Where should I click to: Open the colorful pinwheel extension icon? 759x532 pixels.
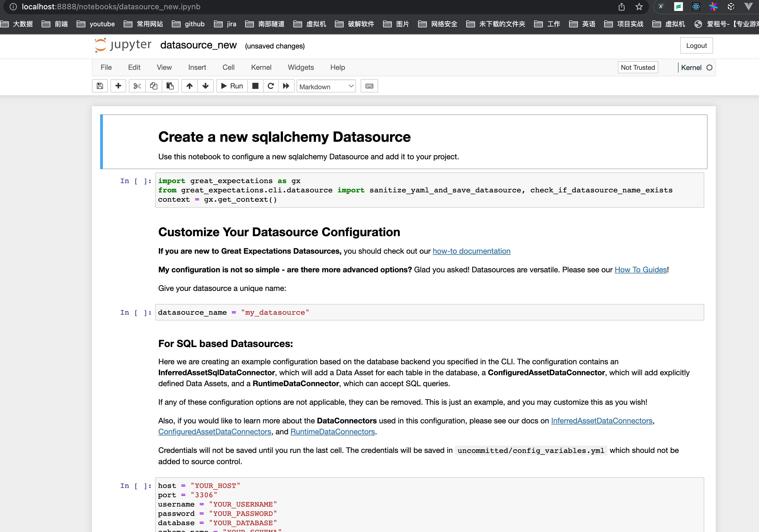[713, 7]
